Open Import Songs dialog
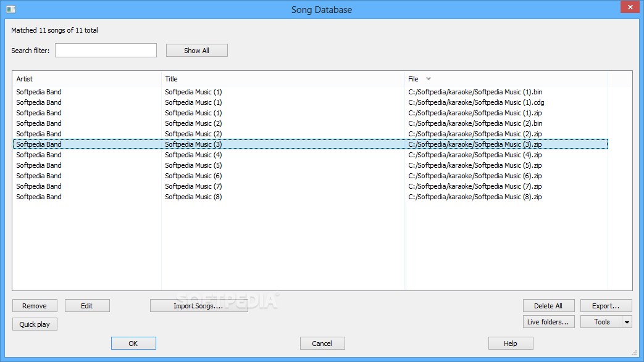644x362 pixels. (199, 306)
